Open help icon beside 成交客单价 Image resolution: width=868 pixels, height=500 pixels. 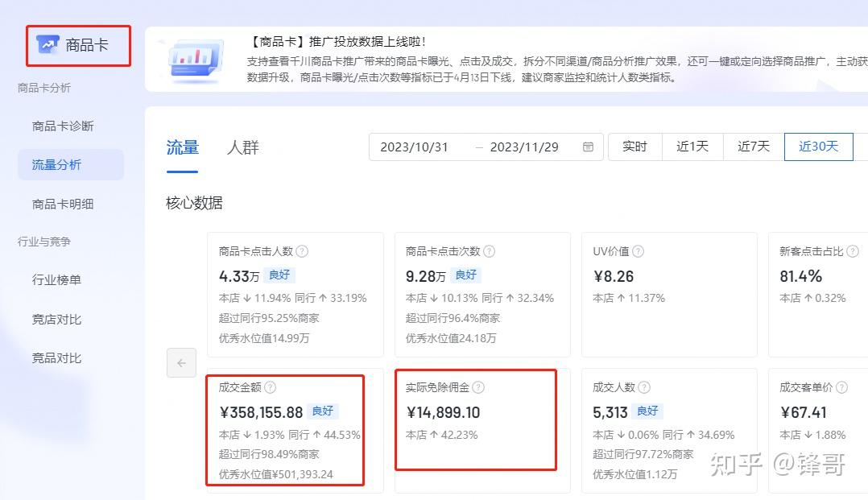coord(841,387)
